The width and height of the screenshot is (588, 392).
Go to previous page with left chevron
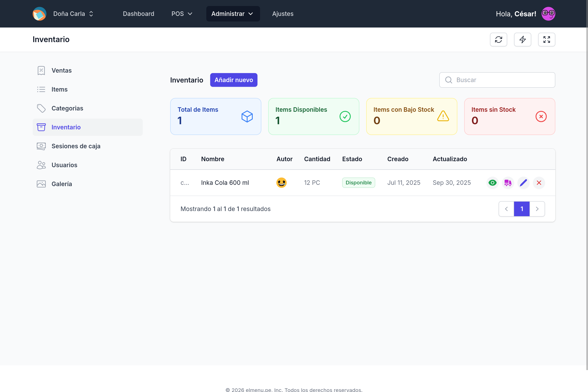[506, 209]
